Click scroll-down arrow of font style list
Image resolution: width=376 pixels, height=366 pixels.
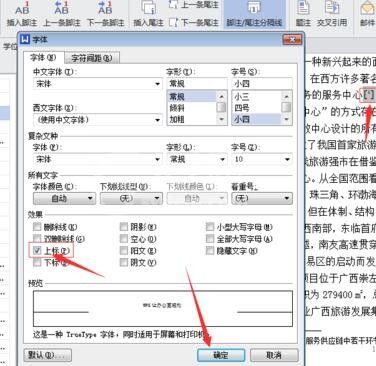[x=221, y=119]
